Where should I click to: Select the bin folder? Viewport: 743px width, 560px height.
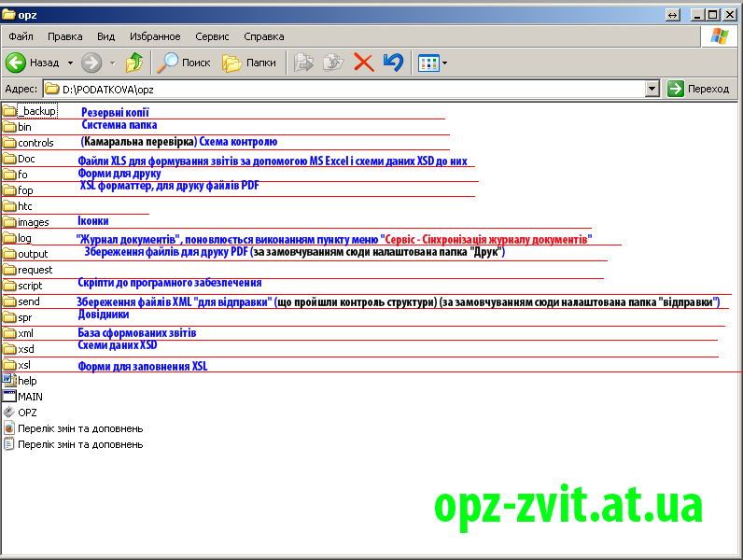17,127
